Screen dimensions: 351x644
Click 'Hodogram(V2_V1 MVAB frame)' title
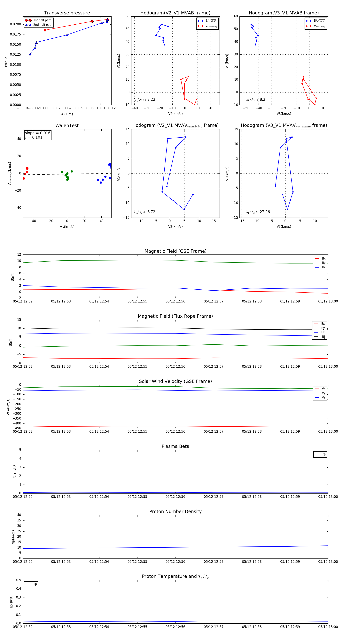pos(175,13)
